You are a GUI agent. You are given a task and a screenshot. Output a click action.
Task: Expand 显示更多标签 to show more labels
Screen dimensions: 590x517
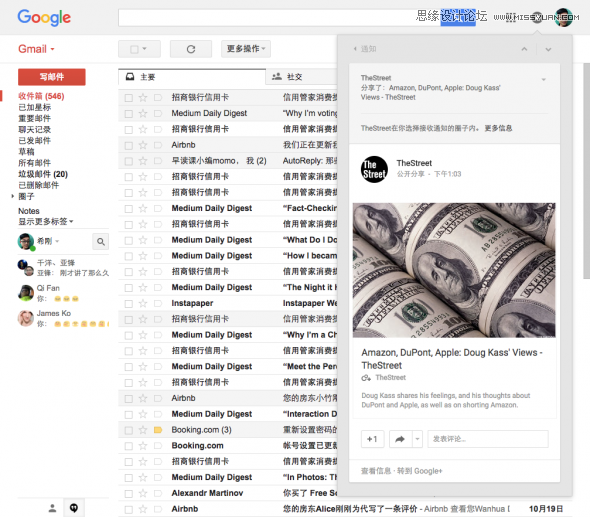pyautogui.click(x=46, y=221)
